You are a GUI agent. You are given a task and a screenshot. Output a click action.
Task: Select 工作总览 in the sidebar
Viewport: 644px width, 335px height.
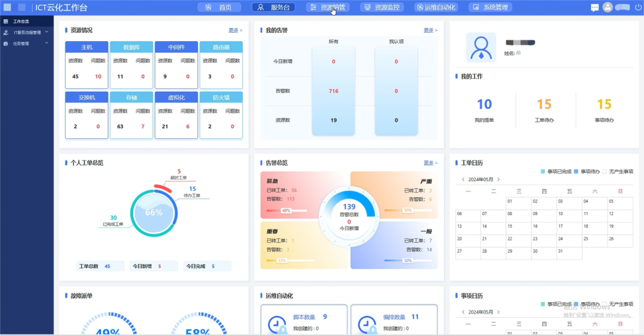click(x=27, y=21)
